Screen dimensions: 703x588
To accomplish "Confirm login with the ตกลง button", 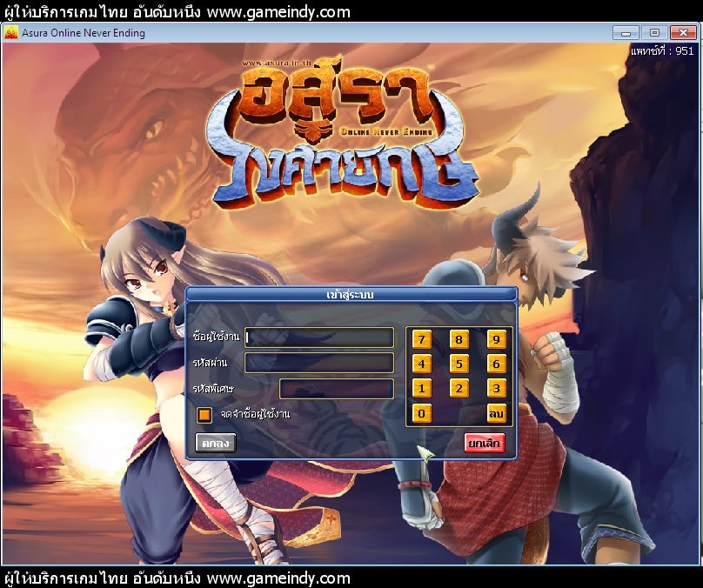I will (216, 444).
